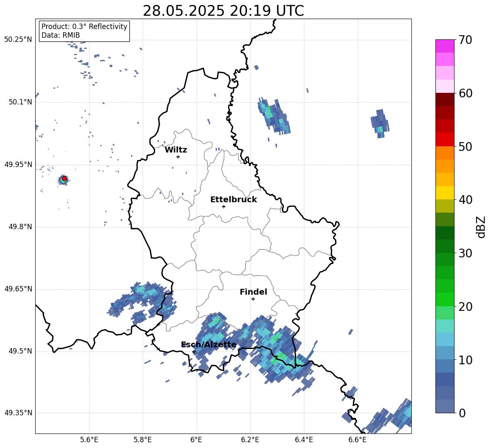Click the 49.65°N latitude label

pos(18,289)
